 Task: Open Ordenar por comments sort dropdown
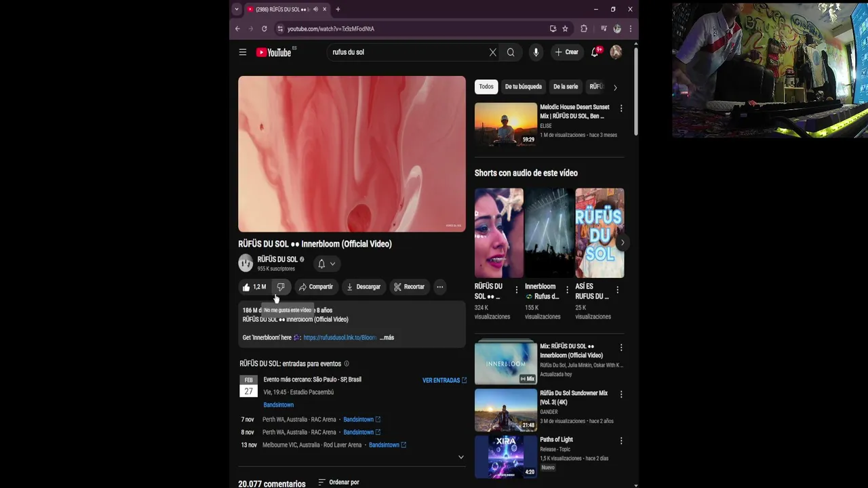click(338, 483)
